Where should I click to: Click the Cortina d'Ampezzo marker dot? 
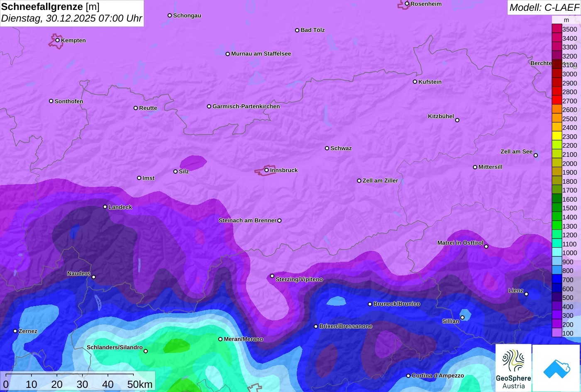pos(408,376)
